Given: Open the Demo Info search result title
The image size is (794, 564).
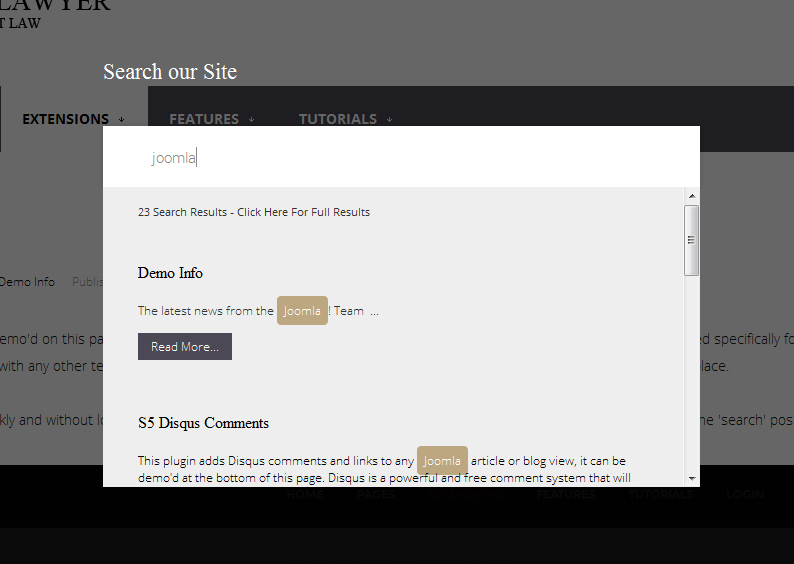Looking at the screenshot, I should coord(170,273).
